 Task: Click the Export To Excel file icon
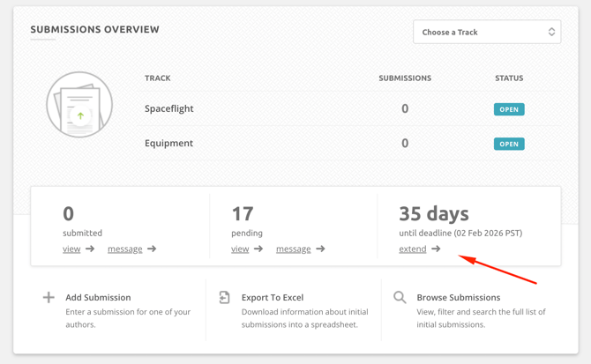pyautogui.click(x=225, y=298)
